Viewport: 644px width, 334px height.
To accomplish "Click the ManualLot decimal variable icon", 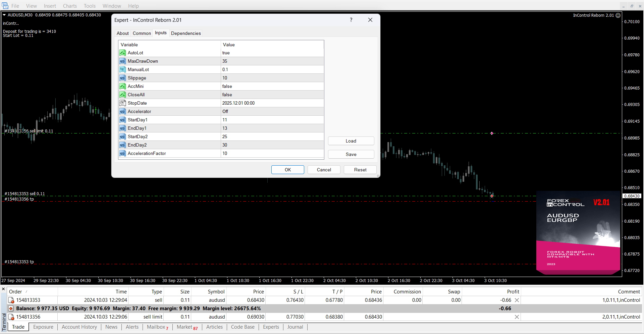I will pyautogui.click(x=122, y=70).
